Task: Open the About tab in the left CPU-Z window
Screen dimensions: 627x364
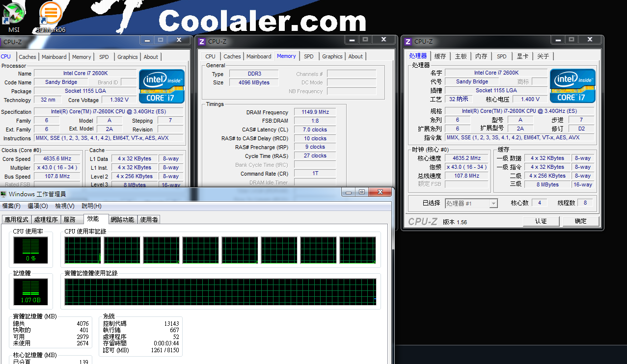Action: [151, 57]
